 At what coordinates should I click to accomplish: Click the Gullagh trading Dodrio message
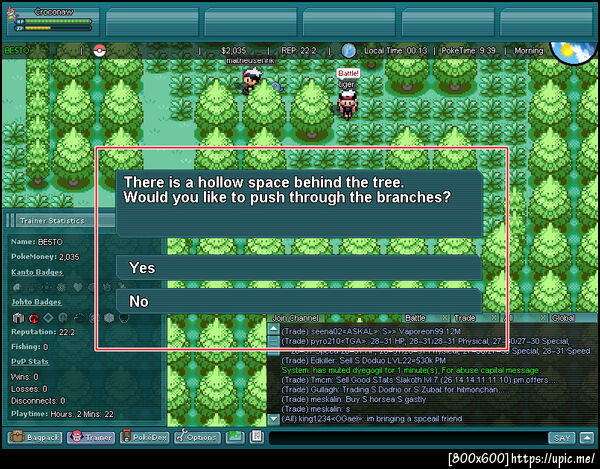391,389
